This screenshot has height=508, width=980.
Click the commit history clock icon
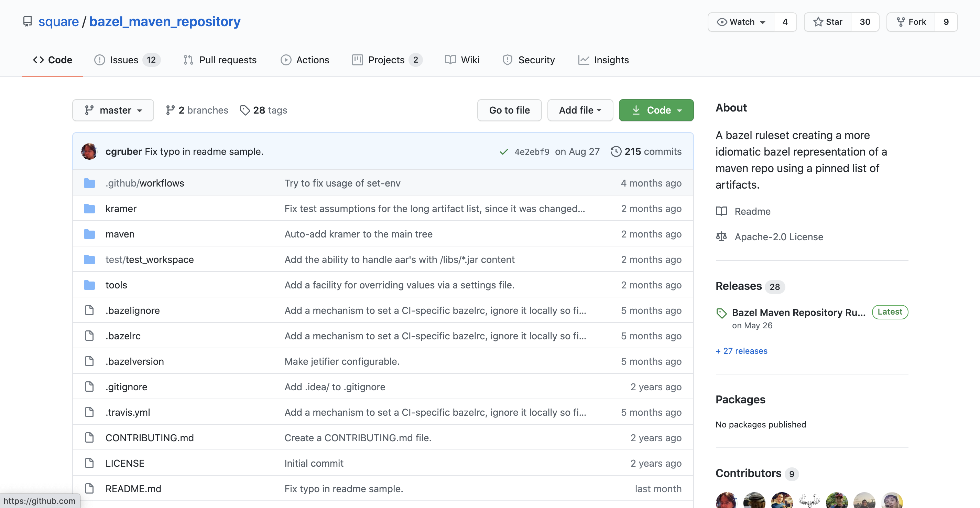616,151
